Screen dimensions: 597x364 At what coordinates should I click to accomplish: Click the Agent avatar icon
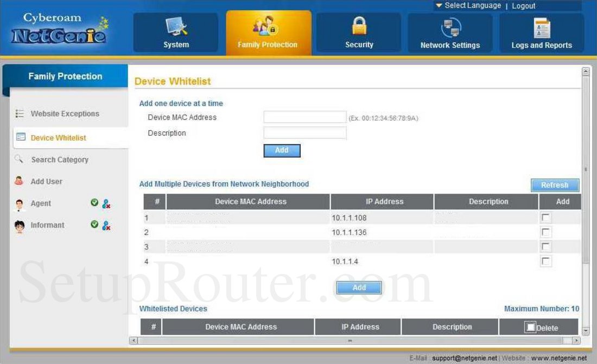click(20, 205)
